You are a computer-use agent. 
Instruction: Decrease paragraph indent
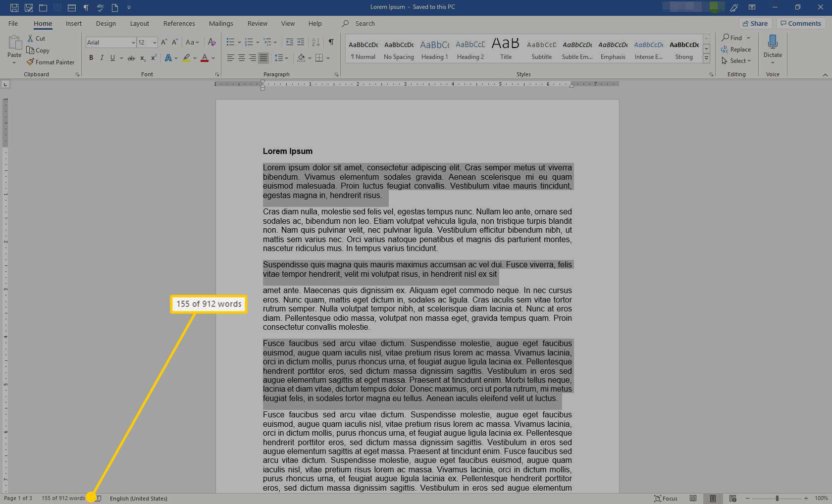[290, 43]
